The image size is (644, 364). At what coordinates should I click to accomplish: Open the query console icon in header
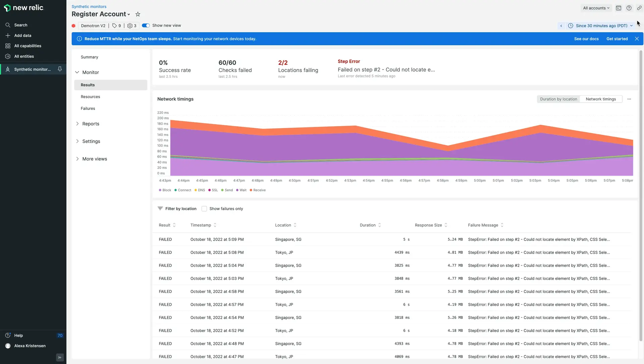(619, 8)
